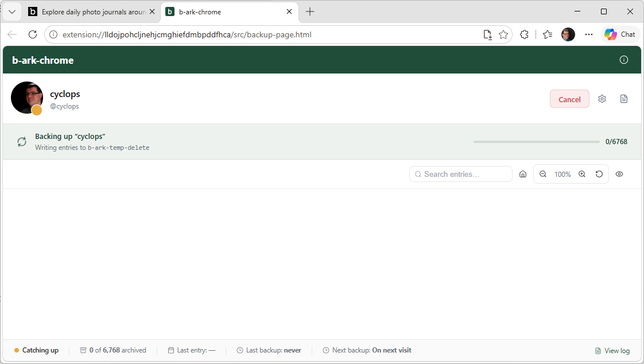
Task: Focus the Search entries field
Action: pos(461,174)
